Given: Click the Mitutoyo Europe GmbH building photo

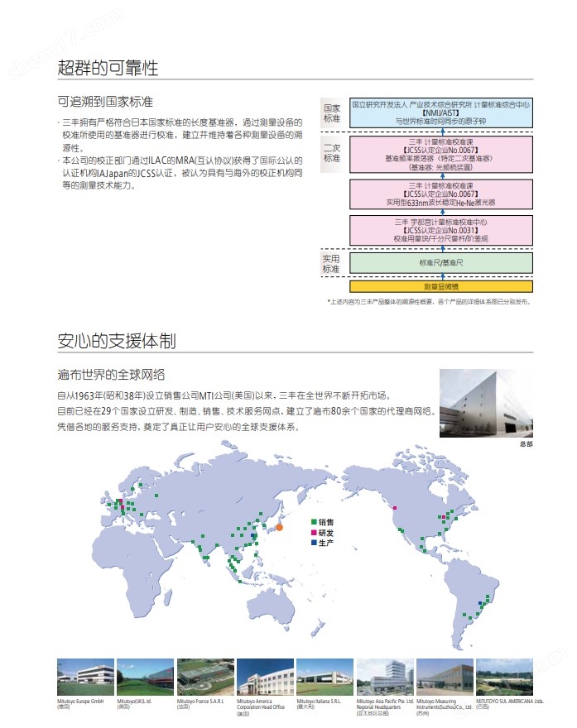Looking at the screenshot, I should pyautogui.click(x=85, y=677).
